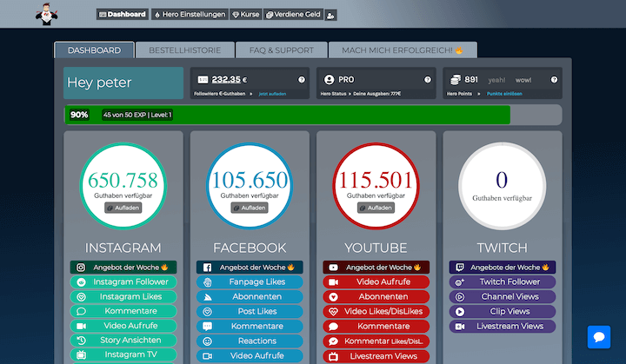This screenshot has height=364, width=626.
Task: Open Facebook Angebot der Woche
Action: [250, 268]
